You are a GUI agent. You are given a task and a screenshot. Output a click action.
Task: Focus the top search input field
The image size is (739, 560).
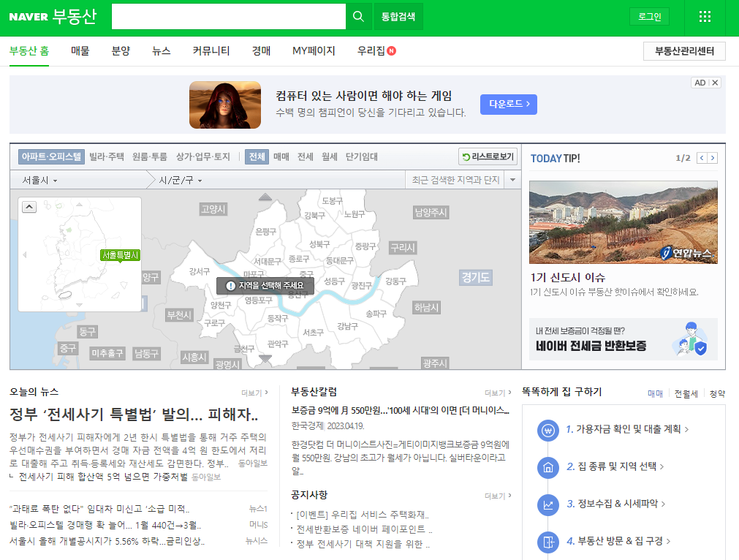click(x=229, y=17)
